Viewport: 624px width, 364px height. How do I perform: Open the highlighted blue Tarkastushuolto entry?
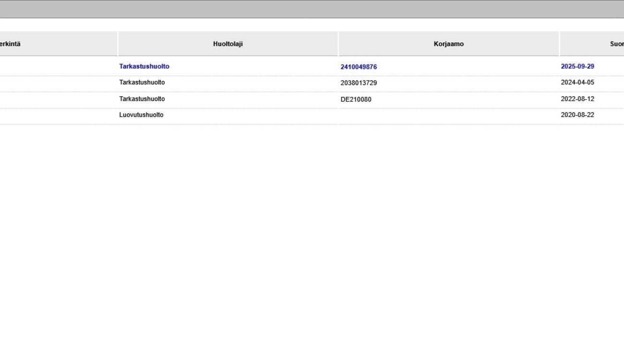pyautogui.click(x=144, y=67)
